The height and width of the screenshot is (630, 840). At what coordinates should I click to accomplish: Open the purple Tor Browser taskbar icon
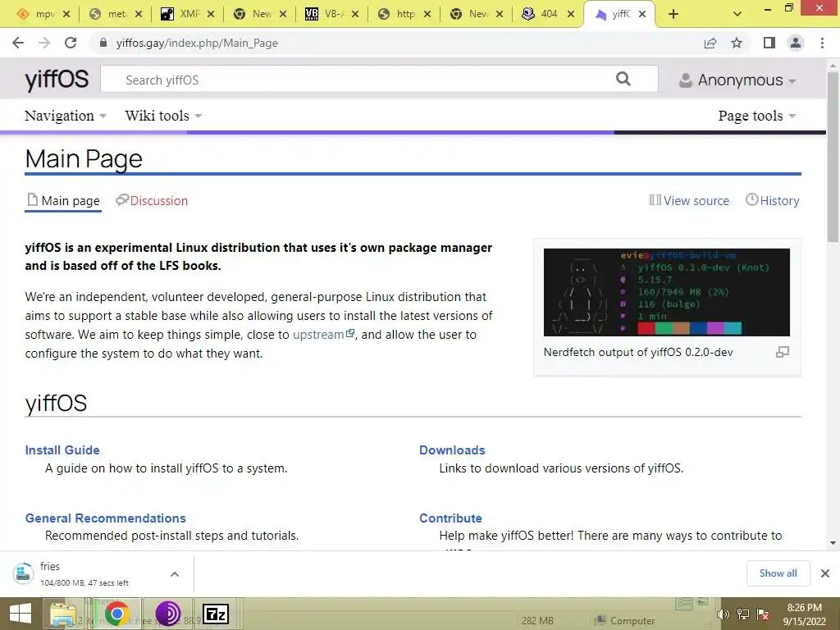click(167, 614)
